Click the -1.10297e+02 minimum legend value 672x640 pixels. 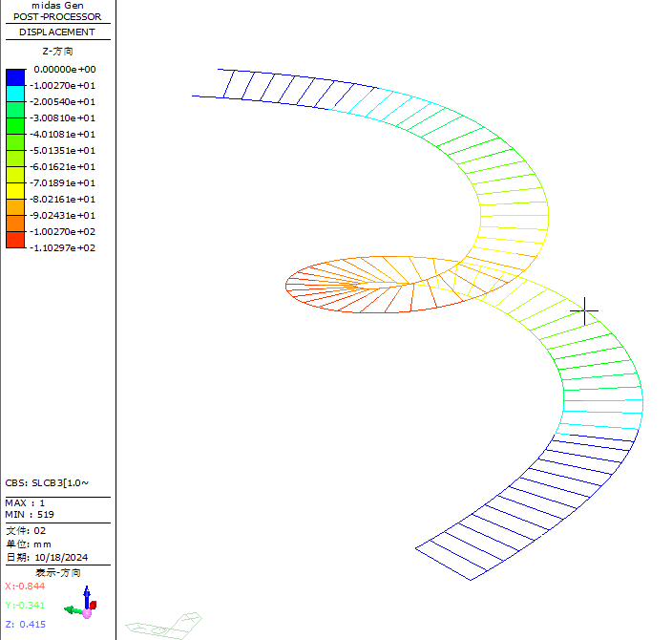click(65, 247)
